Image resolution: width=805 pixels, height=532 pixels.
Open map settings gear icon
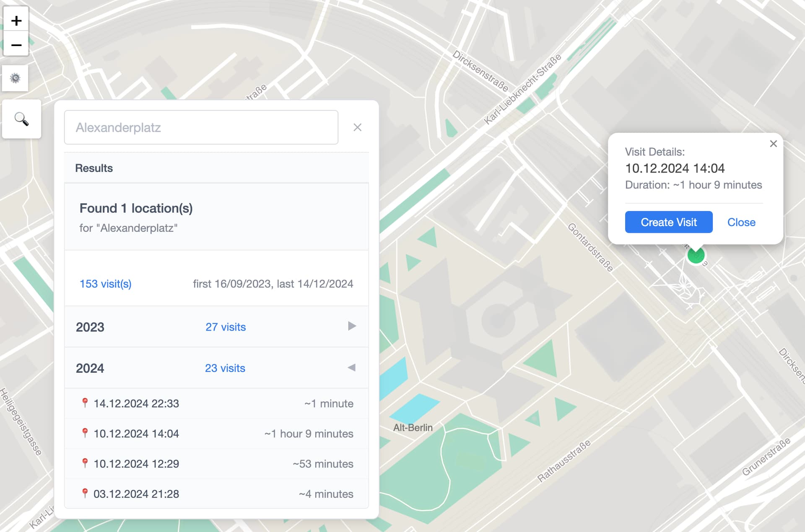coord(15,78)
